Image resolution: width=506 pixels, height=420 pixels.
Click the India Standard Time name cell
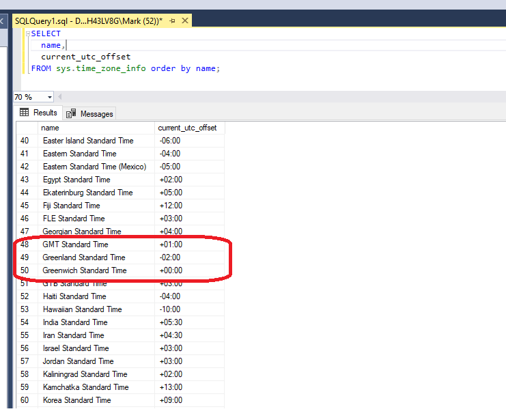pyautogui.click(x=75, y=322)
